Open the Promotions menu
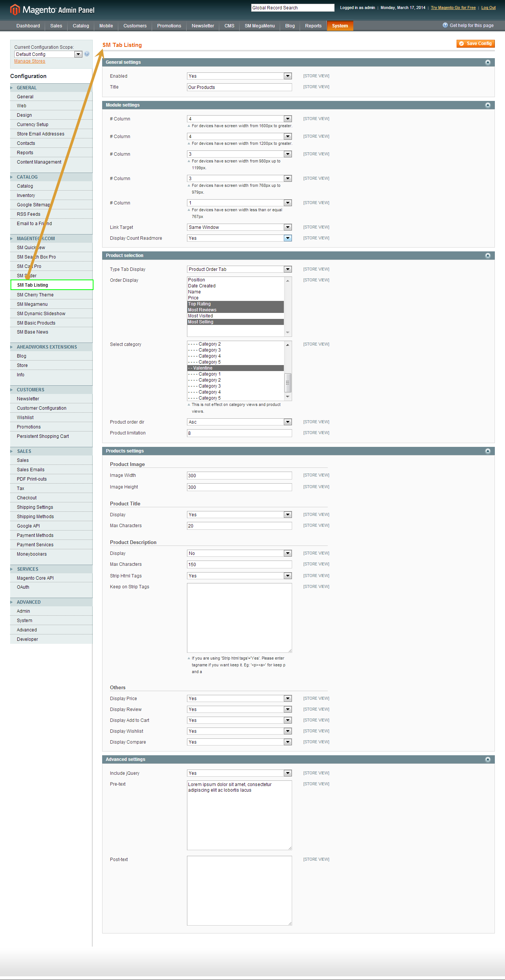Viewport: 505px width, 980px height. click(x=169, y=26)
